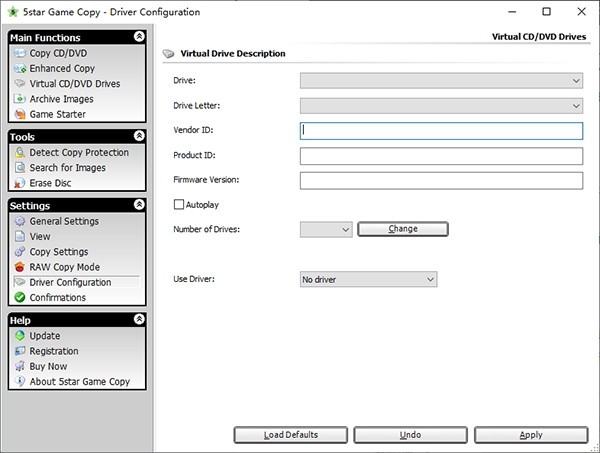
Task: Enable the Autoplay checkbox
Action: 179,205
